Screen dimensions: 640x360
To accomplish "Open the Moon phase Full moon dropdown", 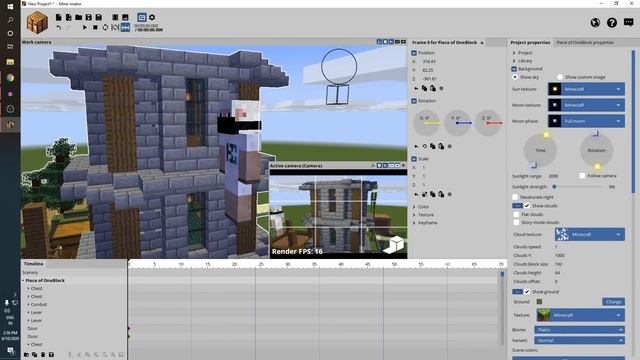I will tap(586, 121).
